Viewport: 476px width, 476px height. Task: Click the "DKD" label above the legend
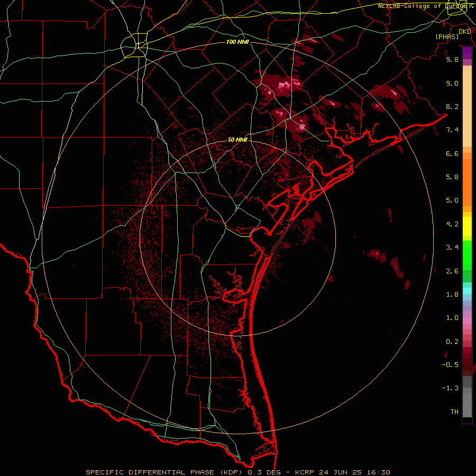click(465, 32)
